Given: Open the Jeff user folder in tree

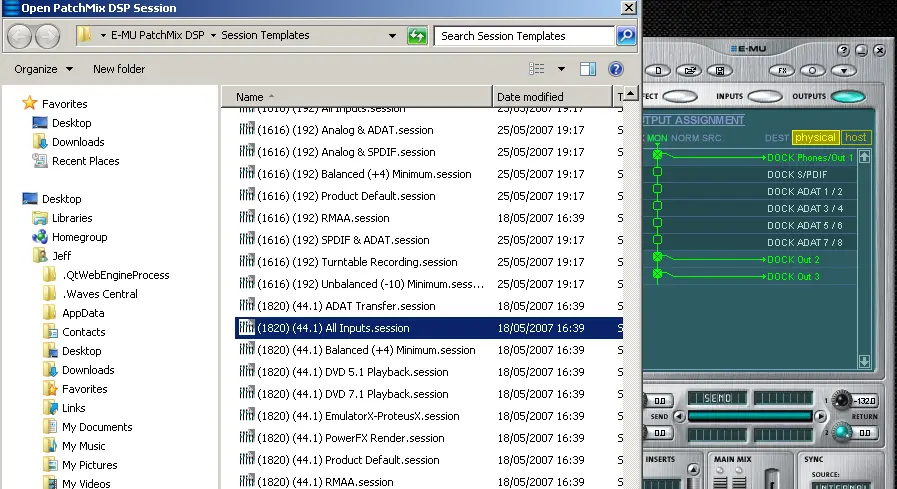Looking at the screenshot, I should [52, 256].
